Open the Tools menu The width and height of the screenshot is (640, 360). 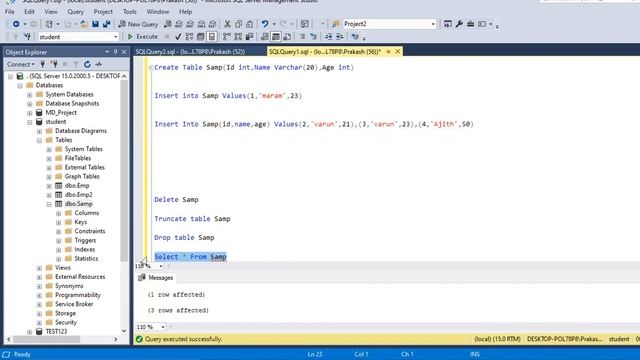coord(130,11)
